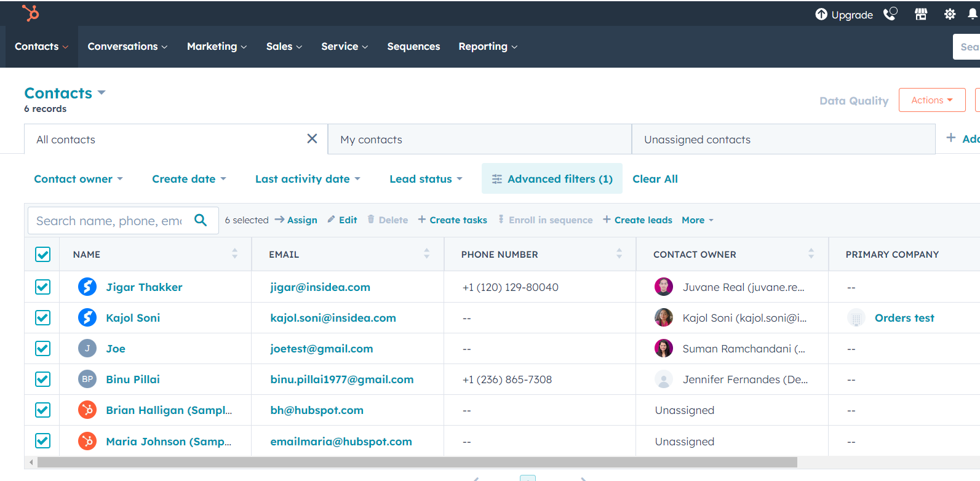Open the Last activity date filter

click(308, 179)
